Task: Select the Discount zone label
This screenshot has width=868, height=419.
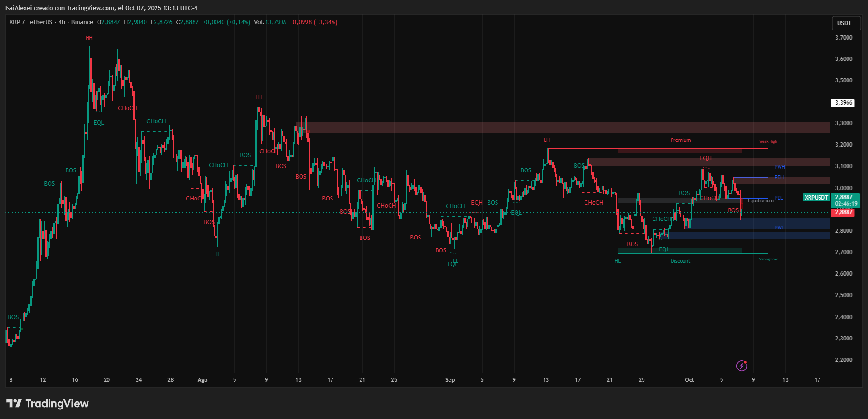Action: [680, 261]
